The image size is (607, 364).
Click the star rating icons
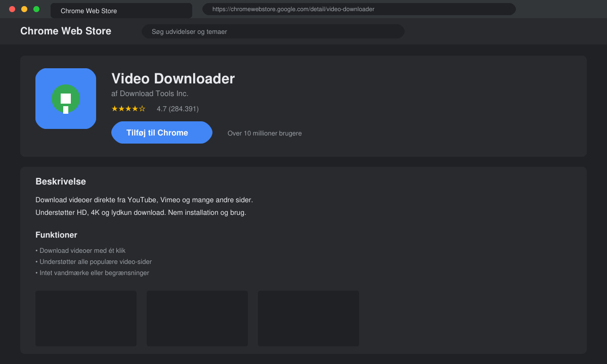click(128, 109)
